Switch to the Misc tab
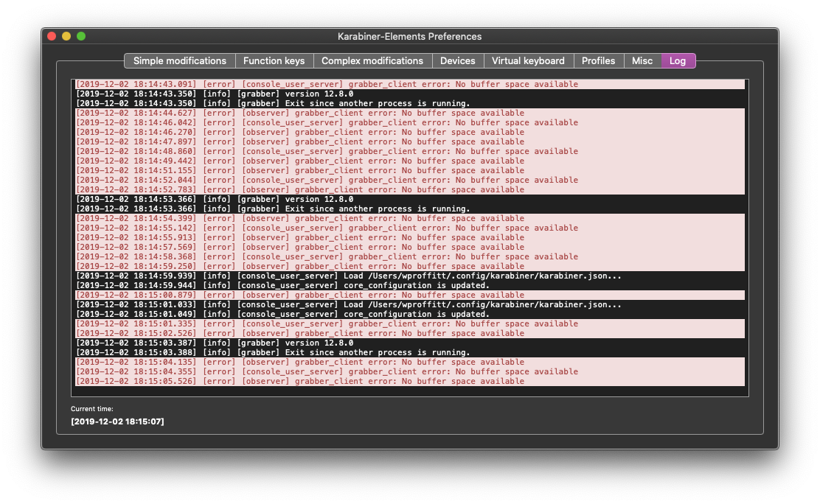This screenshot has height=504, width=820. tap(642, 60)
